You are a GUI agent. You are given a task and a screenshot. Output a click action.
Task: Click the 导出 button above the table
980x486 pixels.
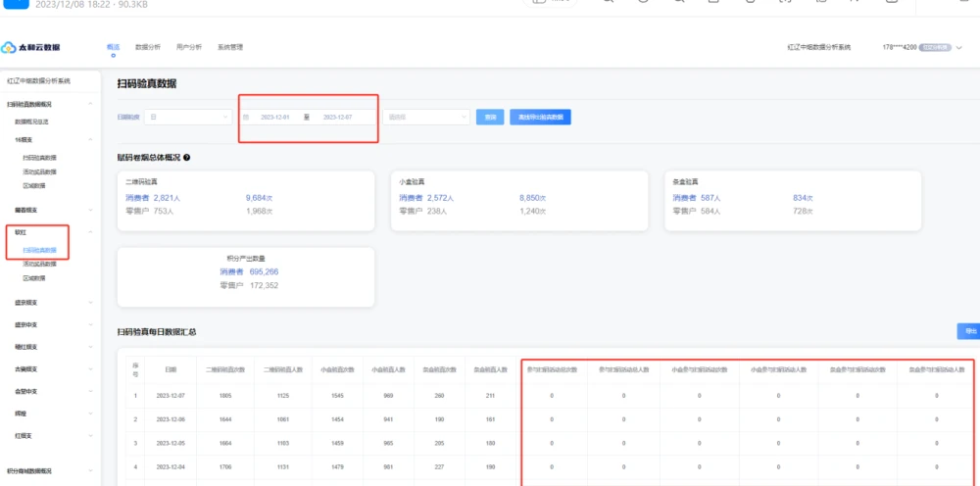(969, 331)
